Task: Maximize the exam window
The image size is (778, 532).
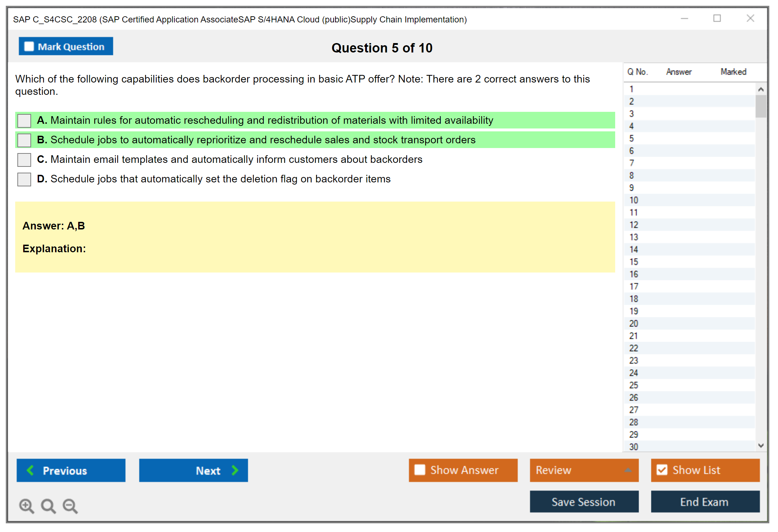Action: tap(717, 18)
